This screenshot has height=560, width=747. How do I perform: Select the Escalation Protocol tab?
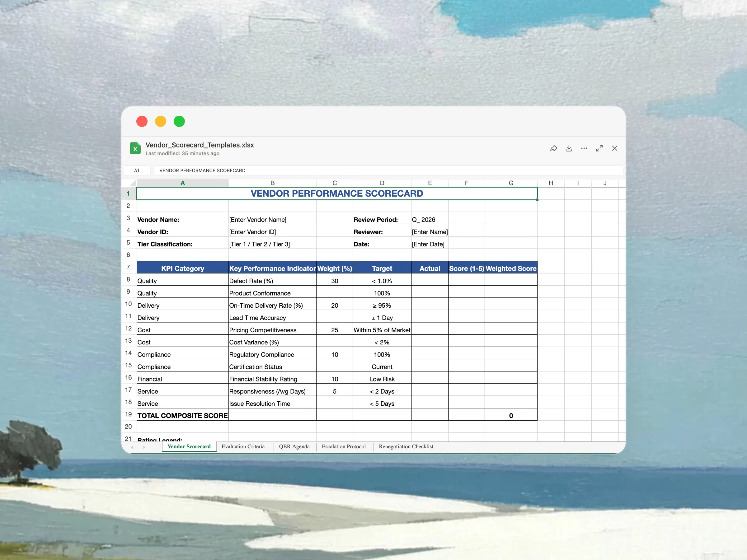343,446
